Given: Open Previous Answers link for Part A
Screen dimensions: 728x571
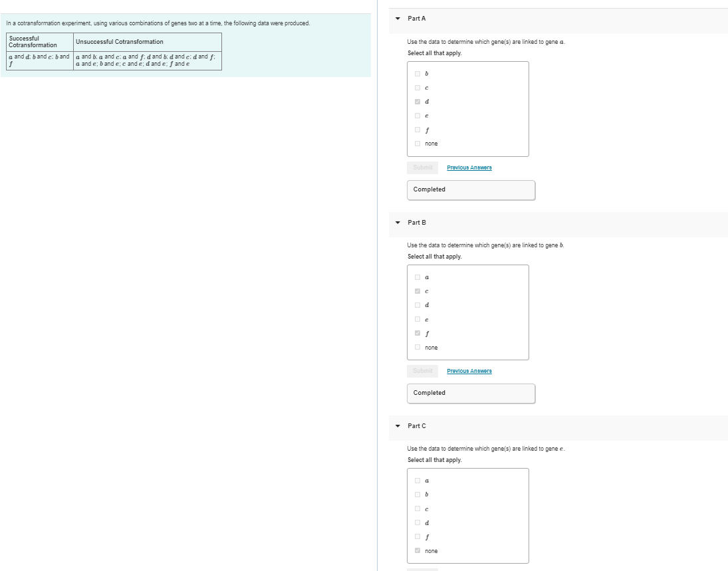Looking at the screenshot, I should [469, 168].
